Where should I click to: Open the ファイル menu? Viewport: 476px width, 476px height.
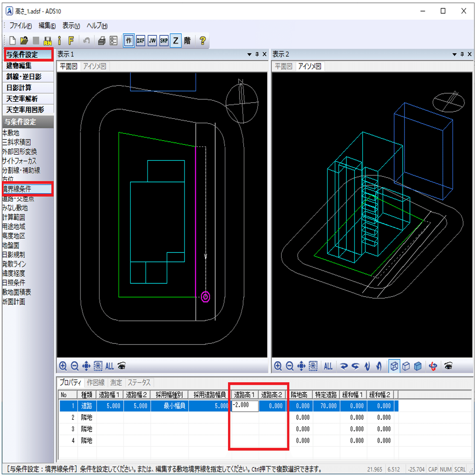point(20,26)
